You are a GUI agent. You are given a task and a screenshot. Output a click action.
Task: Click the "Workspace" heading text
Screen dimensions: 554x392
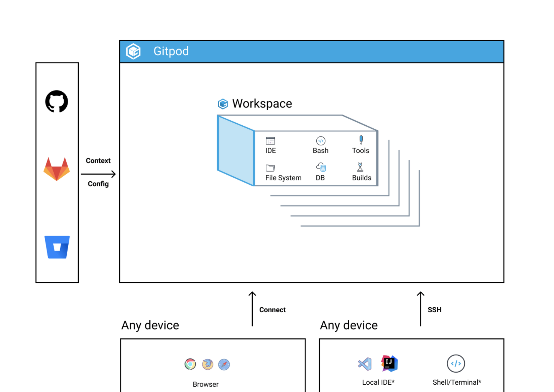click(262, 104)
